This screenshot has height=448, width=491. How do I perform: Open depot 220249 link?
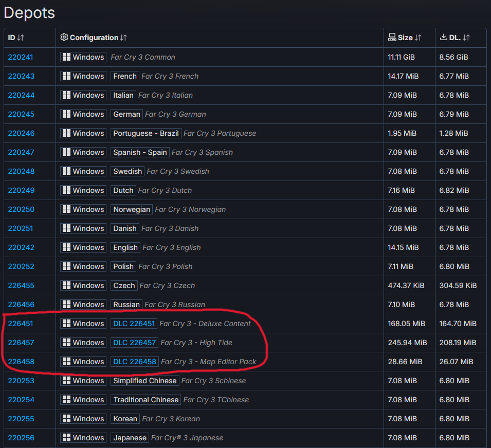click(21, 190)
